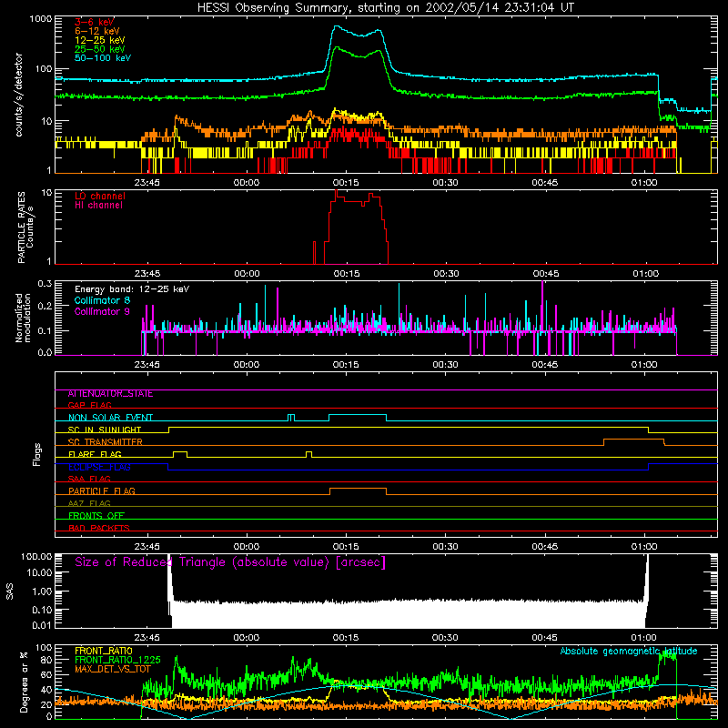
Task: Select the yellow FRONT_RATIO legend entry
Action: (104, 651)
